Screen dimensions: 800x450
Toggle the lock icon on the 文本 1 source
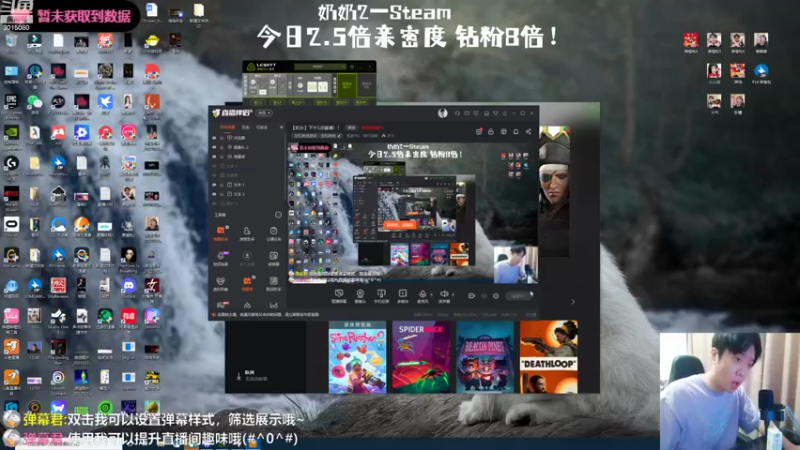point(221,185)
